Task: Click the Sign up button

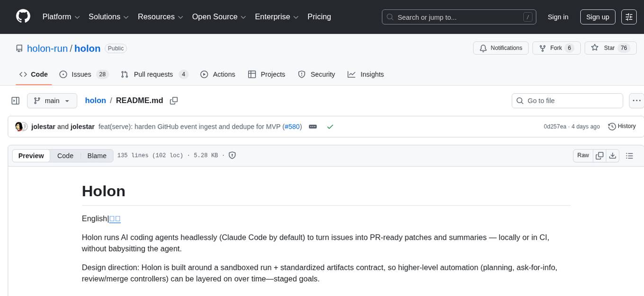Action: click(x=597, y=17)
